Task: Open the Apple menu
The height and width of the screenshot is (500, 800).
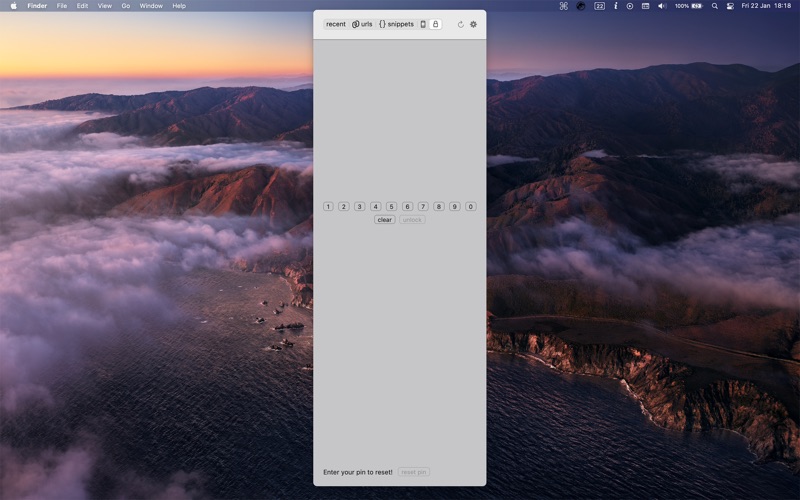Action: [14, 6]
